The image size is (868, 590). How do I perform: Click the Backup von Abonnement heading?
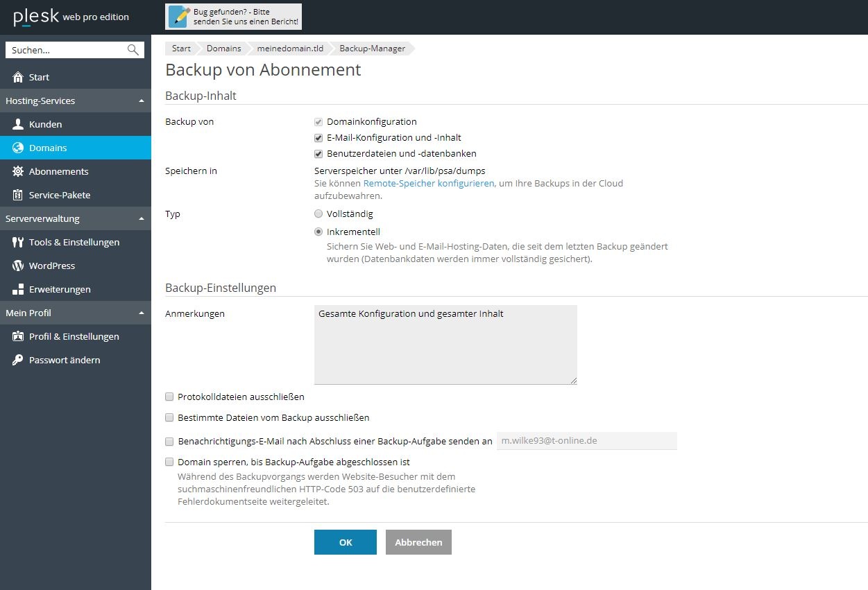(263, 69)
